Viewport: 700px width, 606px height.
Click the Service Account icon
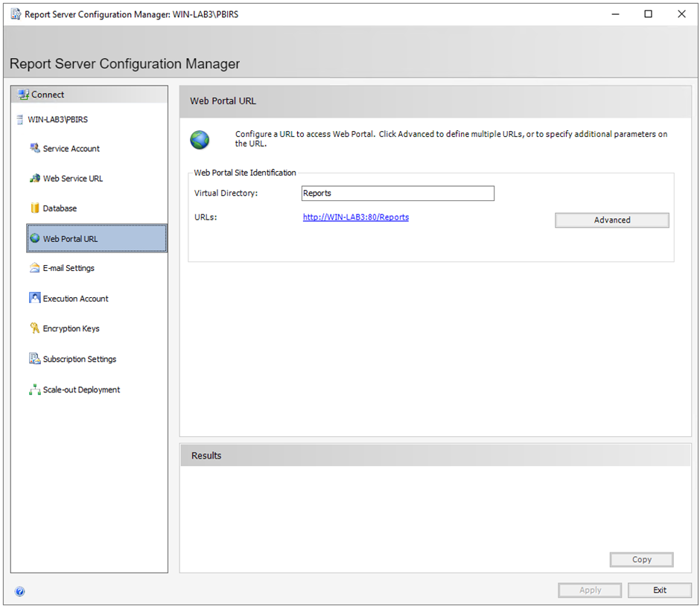(x=35, y=148)
